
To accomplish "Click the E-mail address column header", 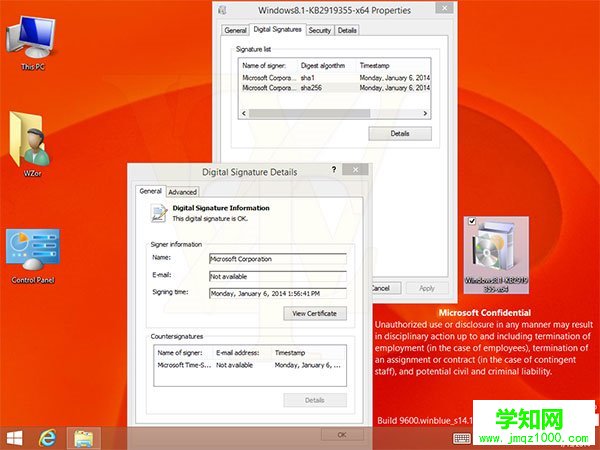I will click(243, 353).
